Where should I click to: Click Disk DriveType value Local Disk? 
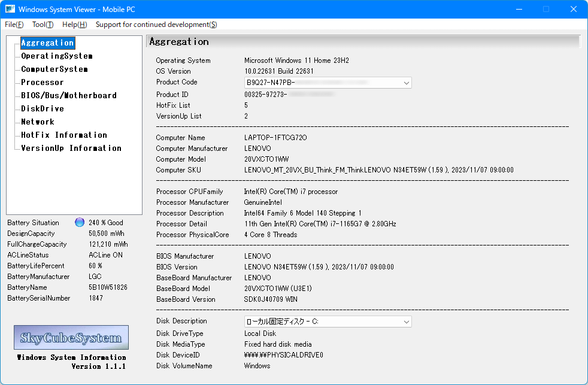pos(260,334)
